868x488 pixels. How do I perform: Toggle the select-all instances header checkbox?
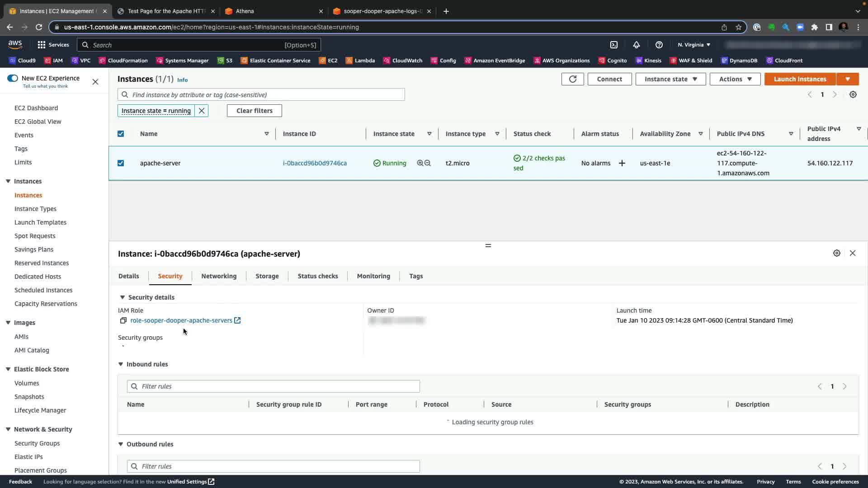[x=121, y=134]
